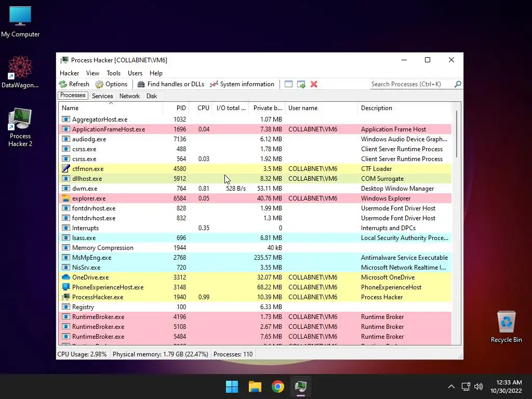
Task: Select csrss.exe with PID 564
Action: pos(255,159)
